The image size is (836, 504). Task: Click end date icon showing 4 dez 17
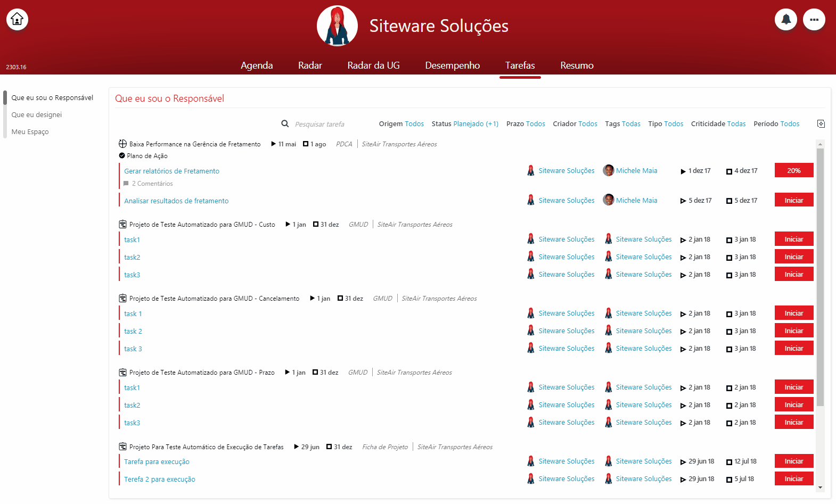point(730,171)
